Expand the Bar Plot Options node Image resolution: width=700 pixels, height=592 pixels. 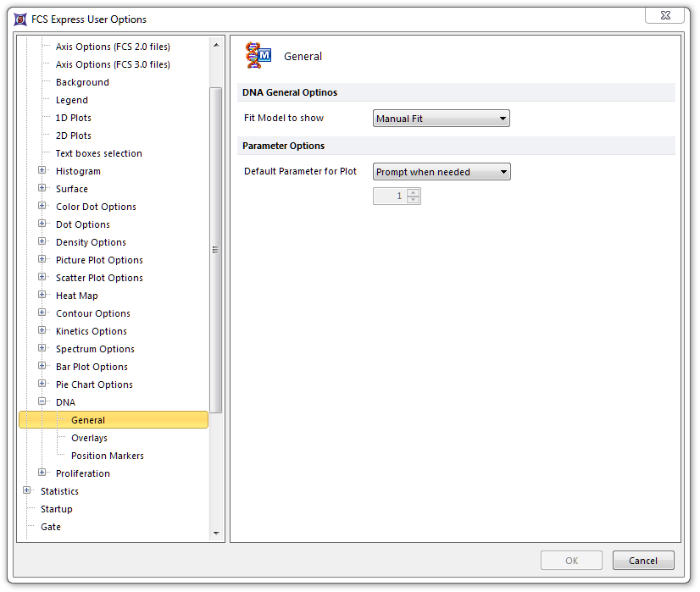click(x=42, y=366)
